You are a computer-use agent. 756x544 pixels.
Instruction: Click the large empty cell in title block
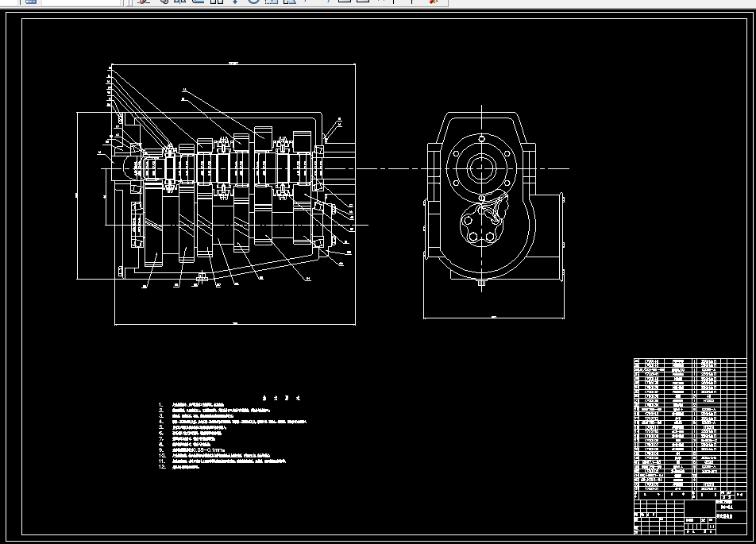[x=700, y=508]
